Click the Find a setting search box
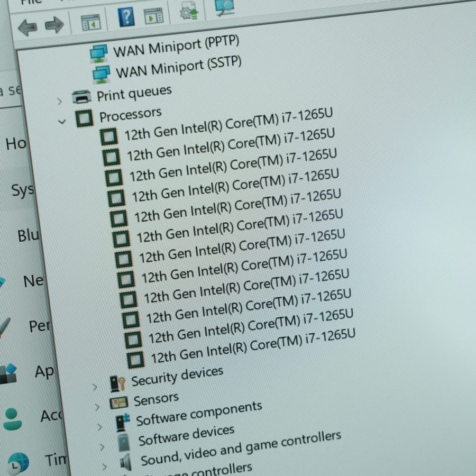 point(11,89)
